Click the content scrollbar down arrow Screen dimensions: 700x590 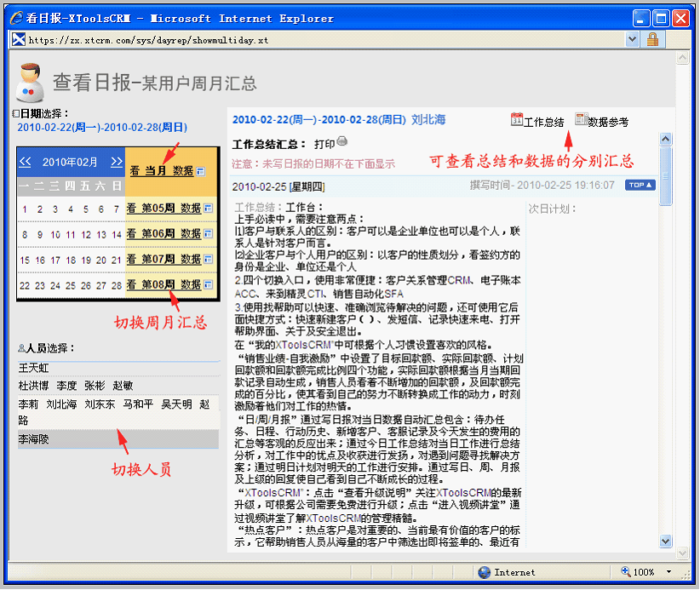click(x=666, y=541)
